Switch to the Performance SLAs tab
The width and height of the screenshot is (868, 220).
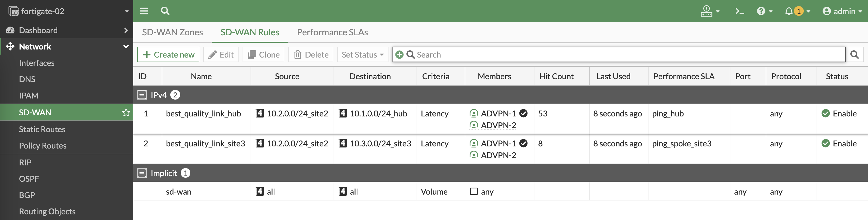click(x=332, y=32)
